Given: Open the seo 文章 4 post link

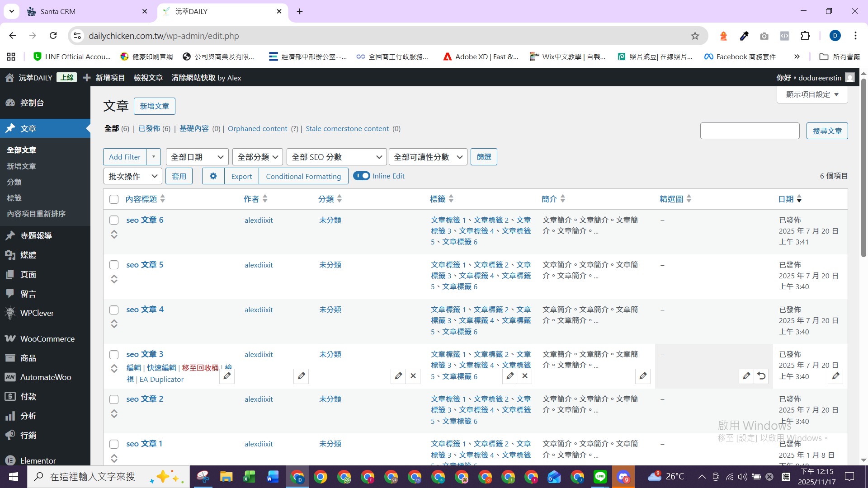Looking at the screenshot, I should tap(145, 310).
